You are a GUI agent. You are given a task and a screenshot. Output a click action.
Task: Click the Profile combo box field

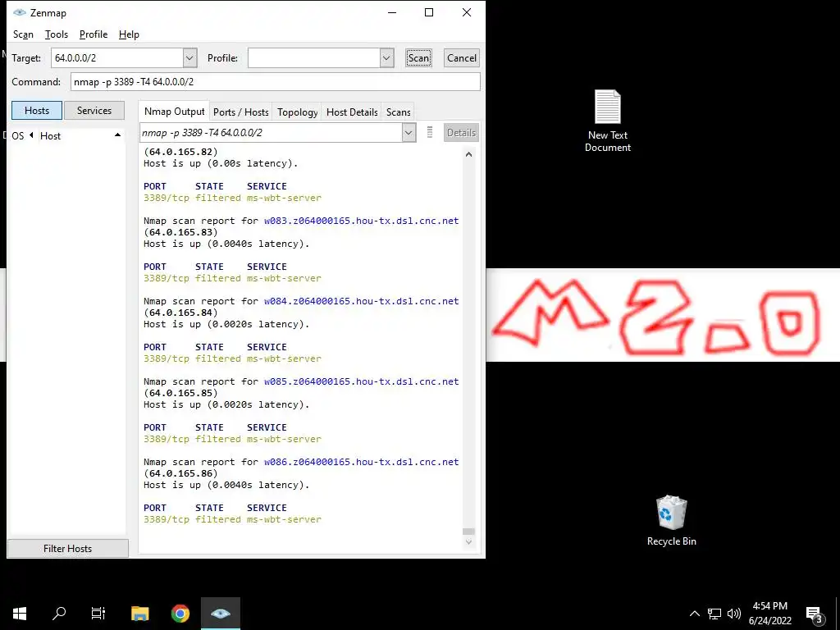coord(314,58)
